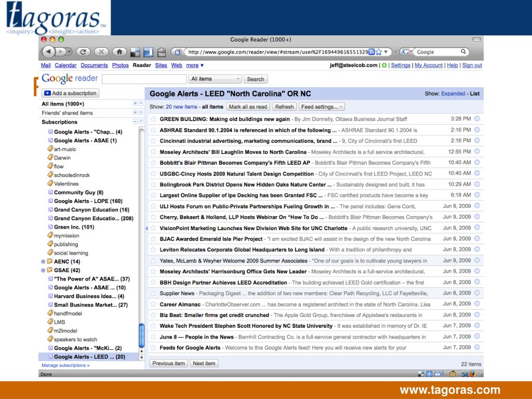Click the Refresh button in the feed toolbar

tap(284, 107)
